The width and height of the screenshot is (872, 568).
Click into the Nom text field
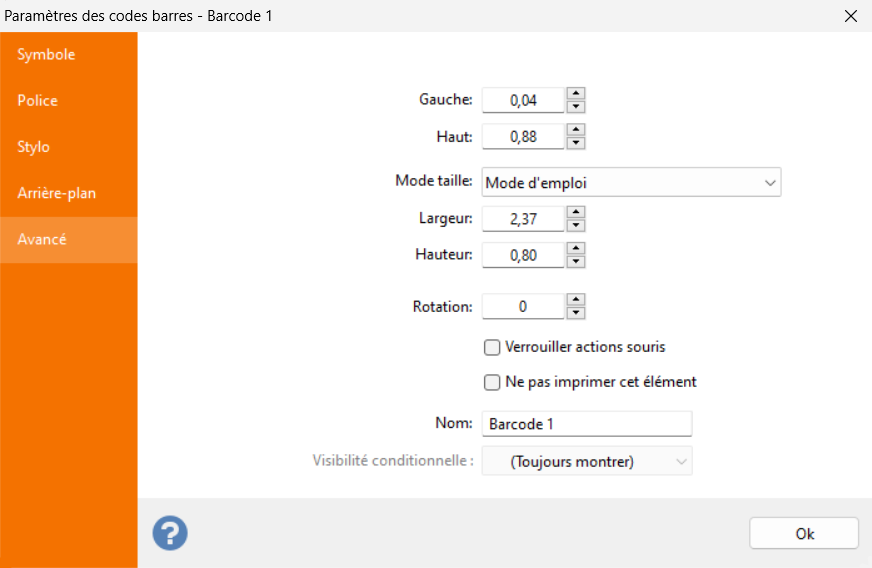coord(587,424)
